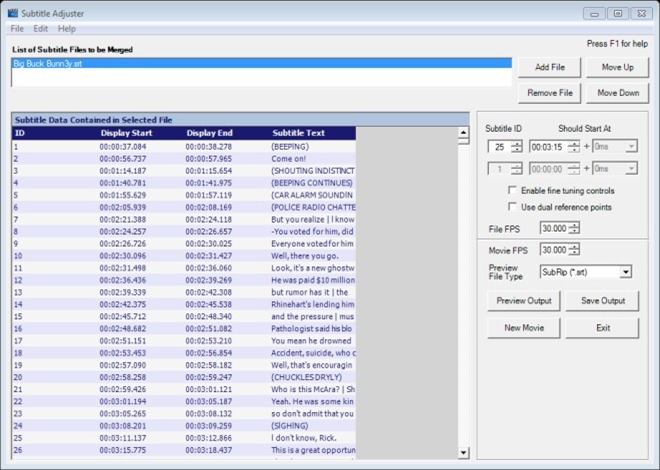Select row 4 (BEEPING CONTINUES)
This screenshot has width=660, height=470.
[184, 183]
